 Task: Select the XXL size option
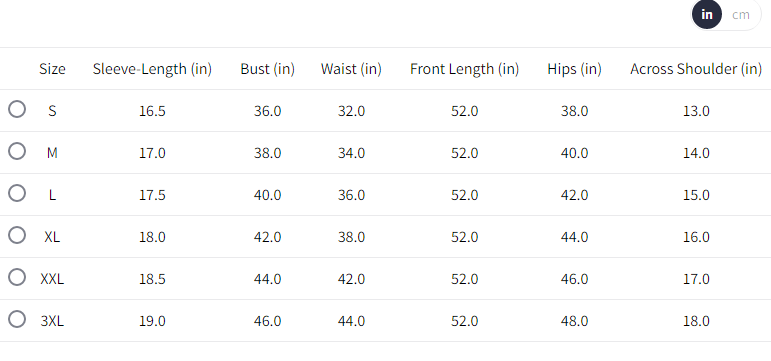point(17,277)
